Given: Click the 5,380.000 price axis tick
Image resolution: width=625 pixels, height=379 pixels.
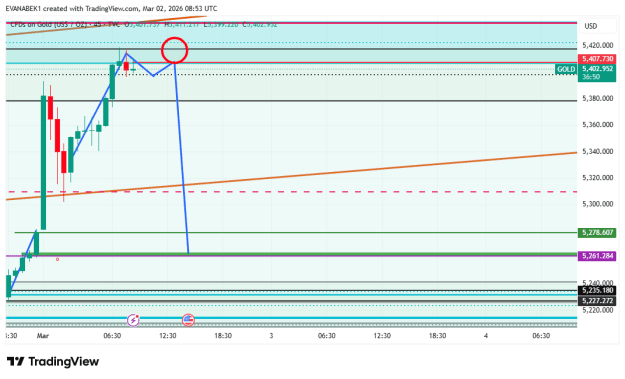Looking at the screenshot, I should pos(597,98).
